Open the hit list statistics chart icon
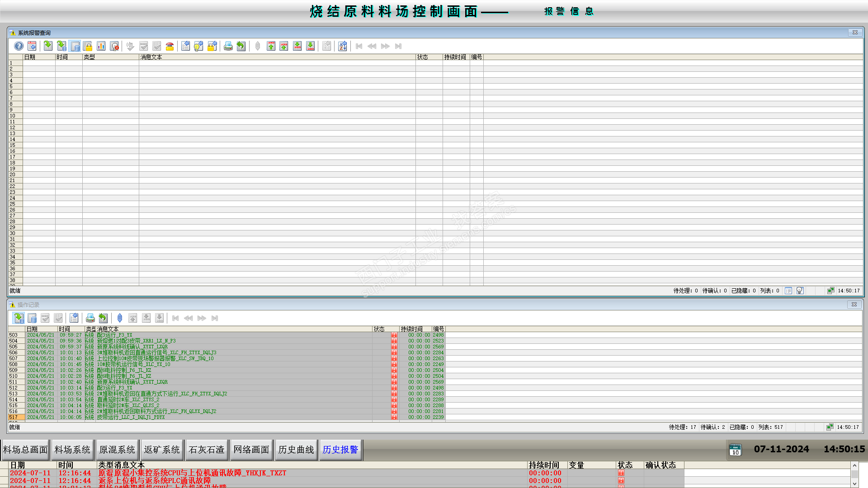The height and width of the screenshot is (488, 868). 101,46
